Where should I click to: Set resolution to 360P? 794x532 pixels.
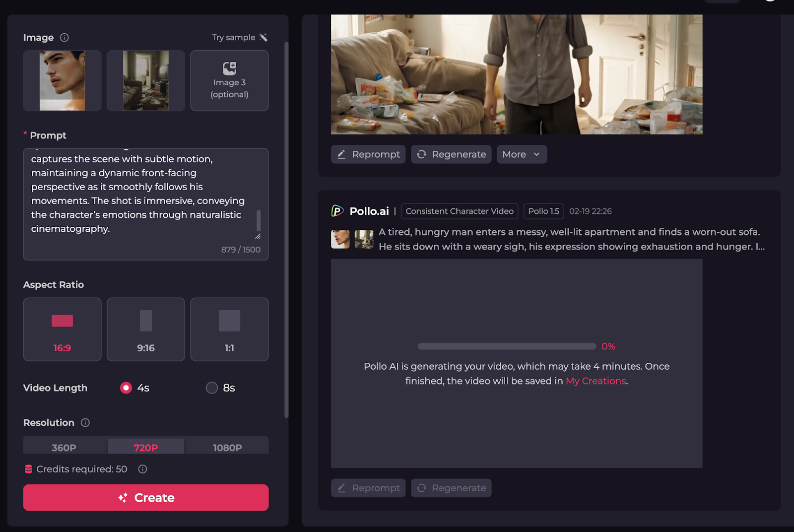pos(64,447)
